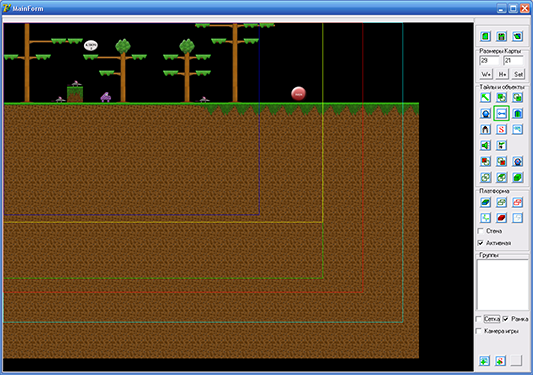Viewport: 533px width, 375px height.
Task: Click the save map floppy icon at the top of the panel
Action: (x=501, y=36)
